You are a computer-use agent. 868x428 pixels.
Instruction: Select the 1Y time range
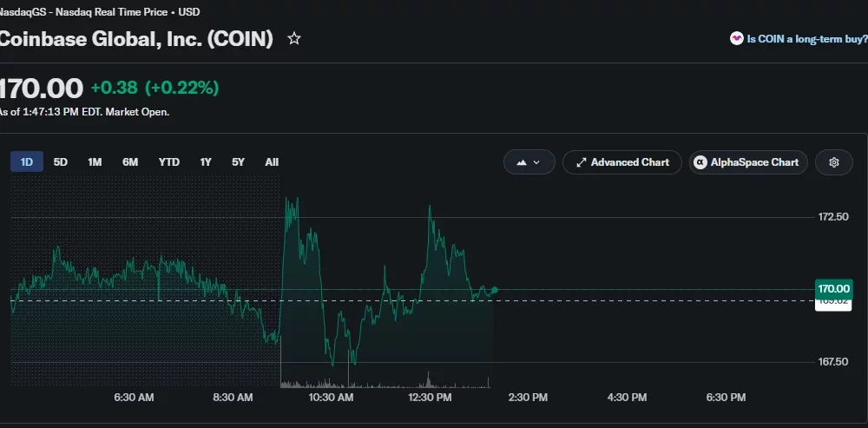pyautogui.click(x=206, y=162)
